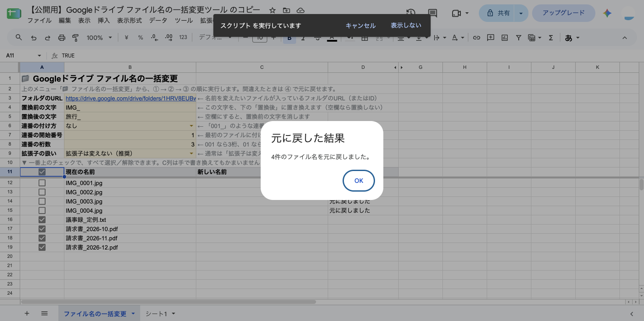Open the 表示形式 menu

[129, 20]
